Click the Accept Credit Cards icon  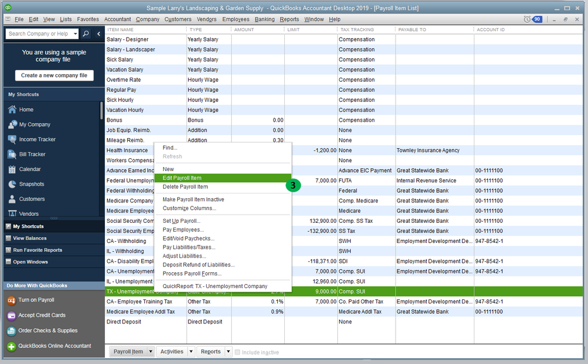pos(11,315)
